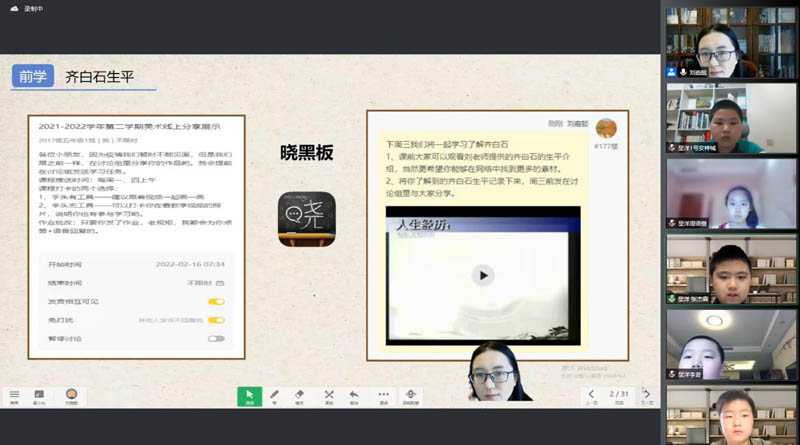Click the undo arrow in bottom toolbar
The height and width of the screenshot is (445, 800).
pyautogui.click(x=354, y=396)
